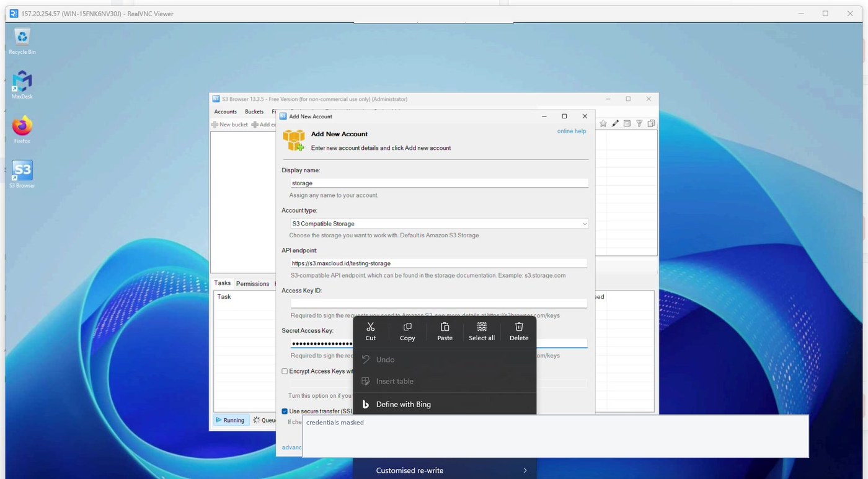Click Paste in the context menu
This screenshot has height=479, width=868.
445,332
